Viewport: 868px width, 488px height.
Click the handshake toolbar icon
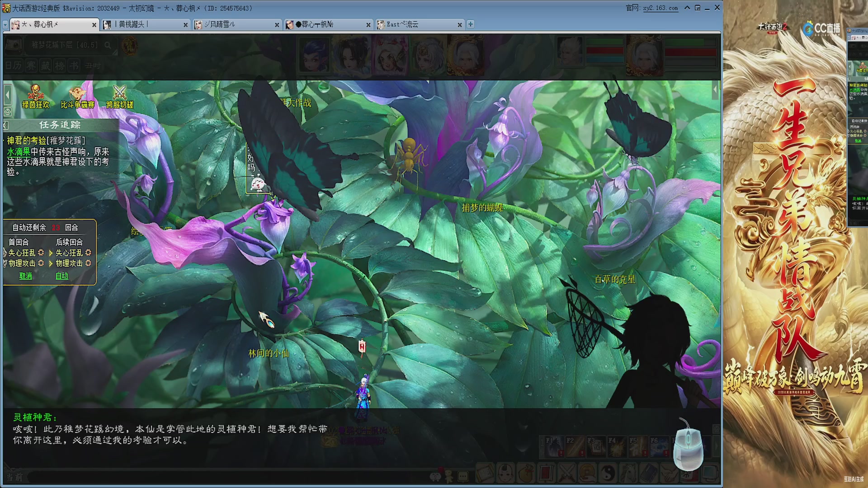coord(670,474)
